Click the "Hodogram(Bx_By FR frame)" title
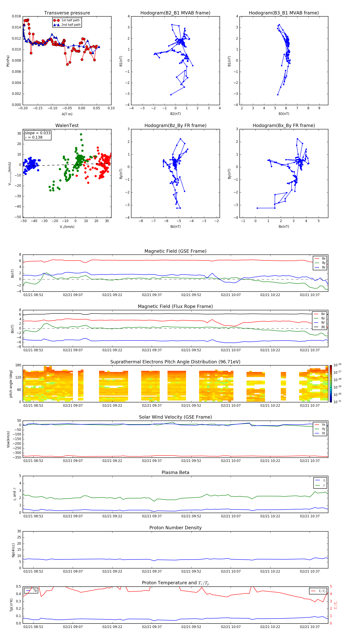 tap(284, 125)
